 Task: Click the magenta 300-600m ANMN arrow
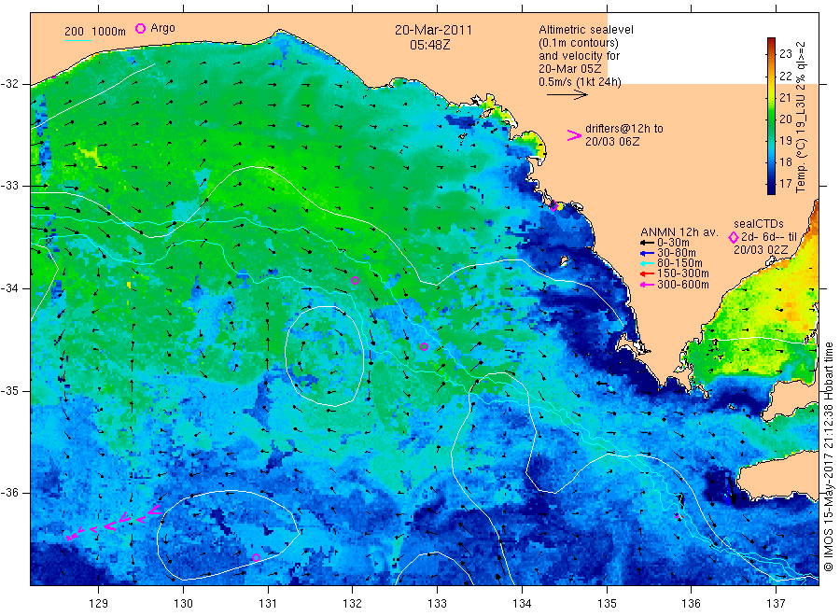tap(647, 285)
